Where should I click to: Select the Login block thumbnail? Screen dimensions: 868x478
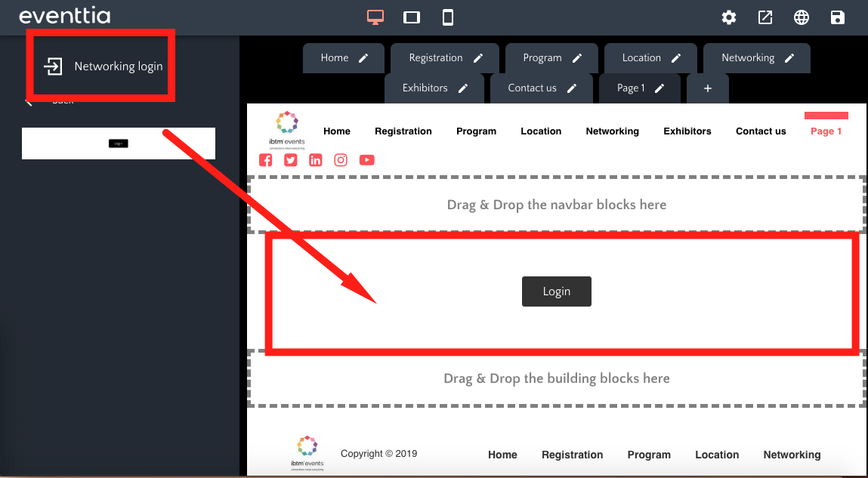click(119, 143)
